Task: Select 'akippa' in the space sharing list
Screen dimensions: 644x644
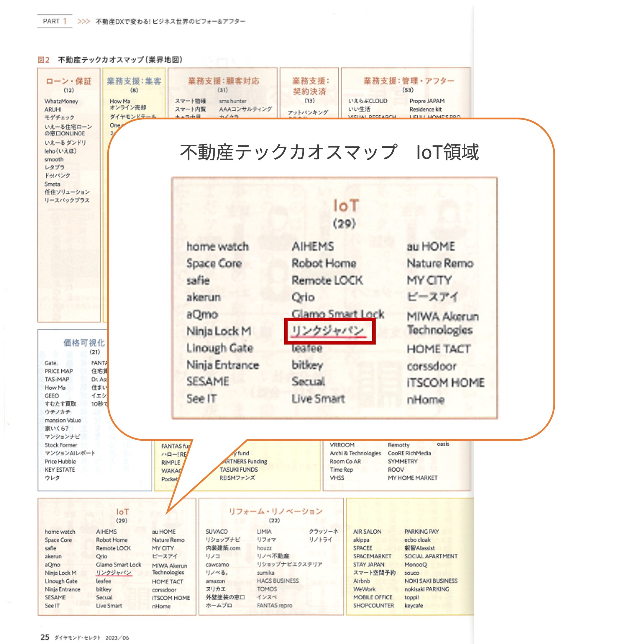Action: (361, 540)
